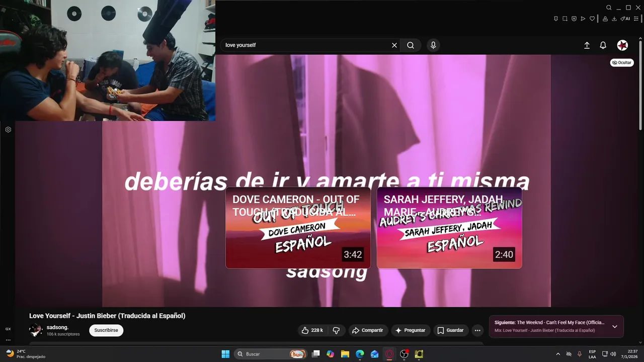This screenshot has width=644, height=362.
Task: Open the sadsong. channel name link
Action: pyautogui.click(x=57, y=327)
